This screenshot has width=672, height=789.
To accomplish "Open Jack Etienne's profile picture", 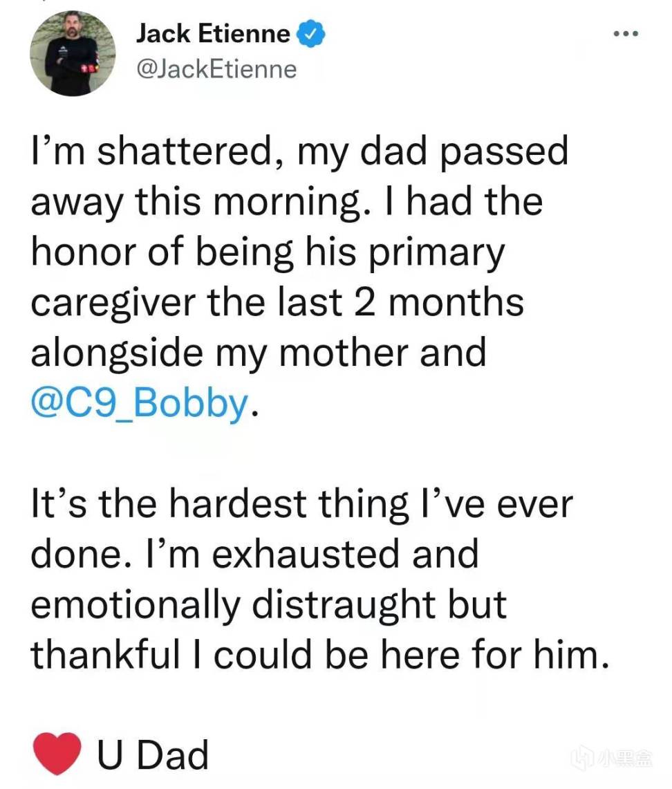I will [x=73, y=53].
